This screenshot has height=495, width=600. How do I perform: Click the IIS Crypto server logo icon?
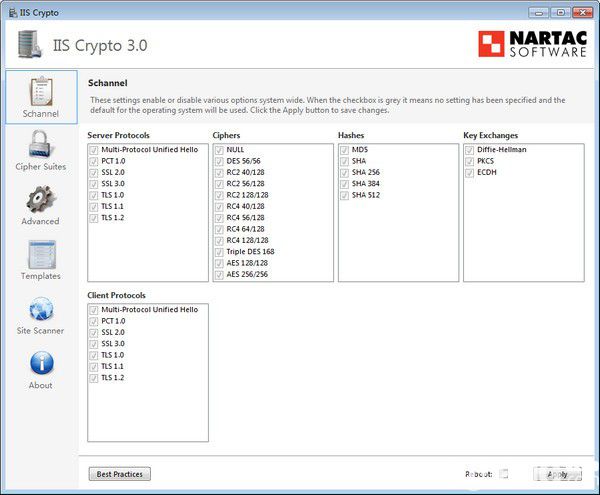pyautogui.click(x=29, y=44)
